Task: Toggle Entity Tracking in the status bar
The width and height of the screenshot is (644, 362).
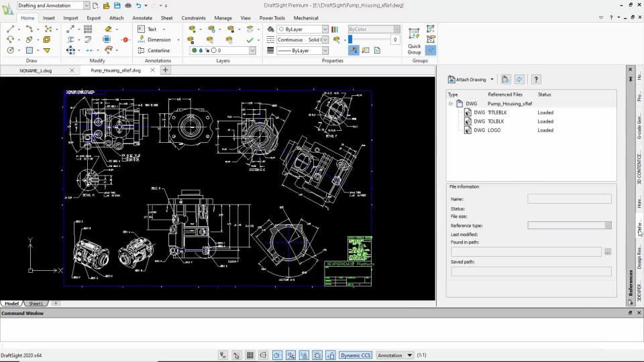Action: pos(304,355)
